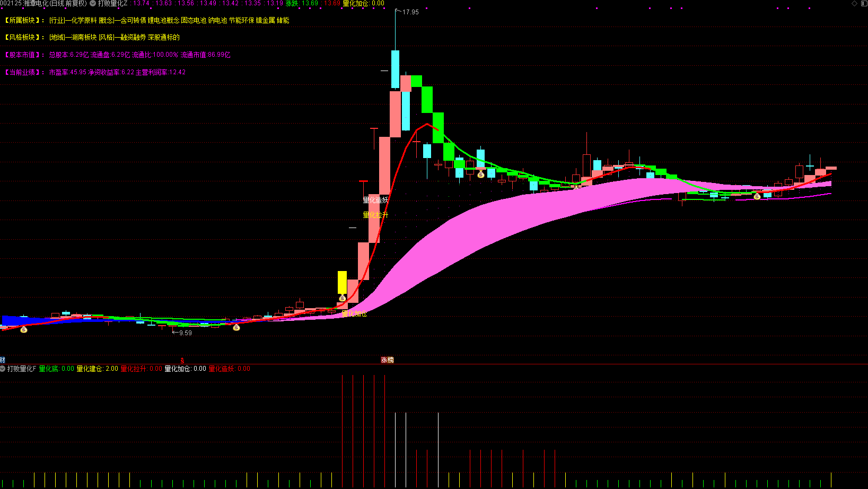
Task: Click the 量化底 0.00 value in sub-panel
Action: pyautogui.click(x=57, y=369)
